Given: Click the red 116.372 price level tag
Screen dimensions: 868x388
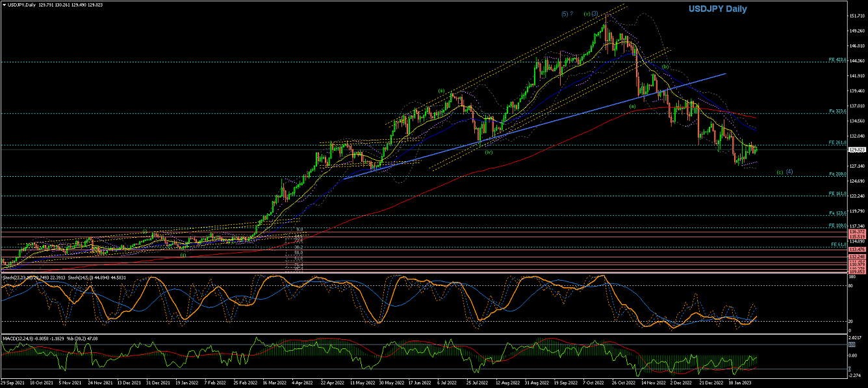Looking at the screenshot, I should click(857, 232).
